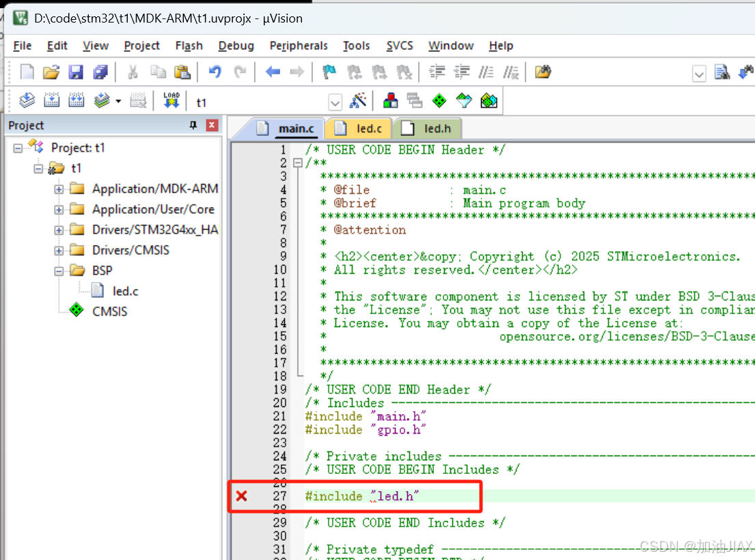
Task: Undo the last edit
Action: click(x=215, y=72)
